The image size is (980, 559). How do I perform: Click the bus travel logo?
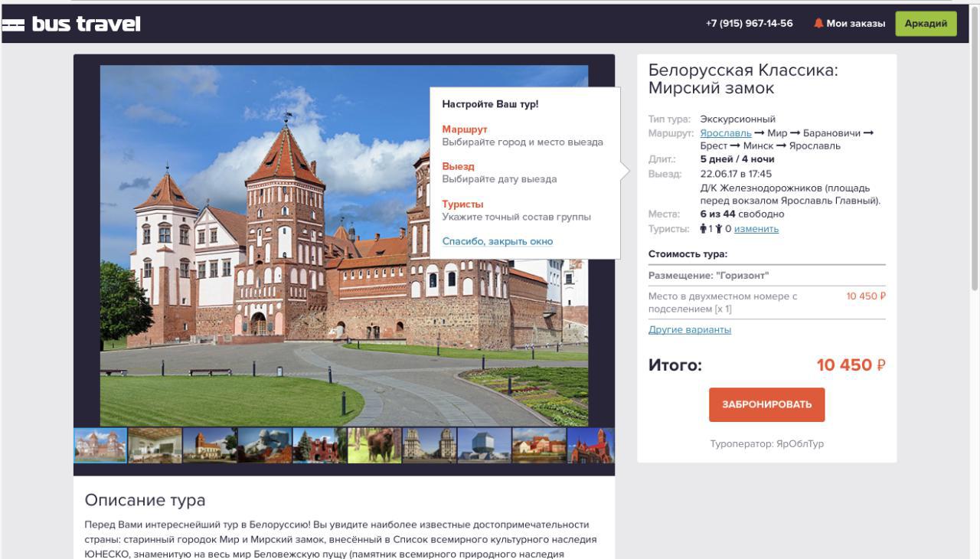point(70,24)
